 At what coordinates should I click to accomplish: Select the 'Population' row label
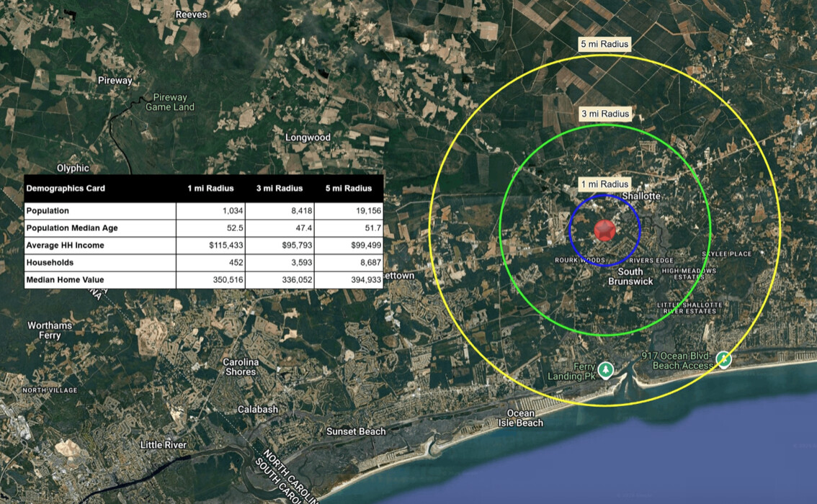coord(48,211)
